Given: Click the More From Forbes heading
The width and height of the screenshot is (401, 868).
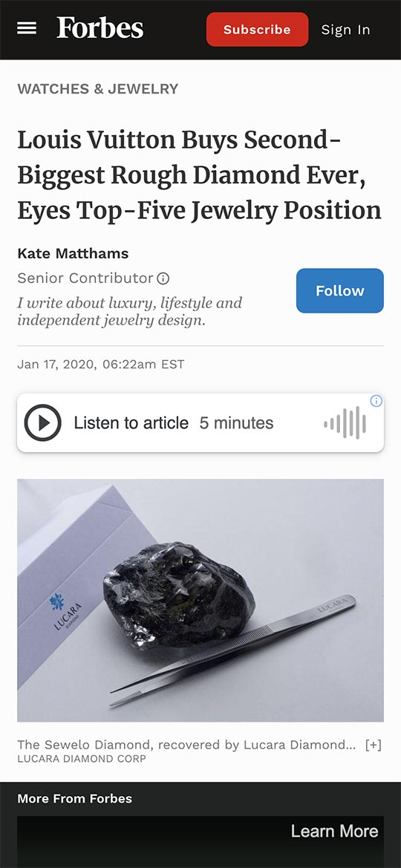Looking at the screenshot, I should coord(75,799).
